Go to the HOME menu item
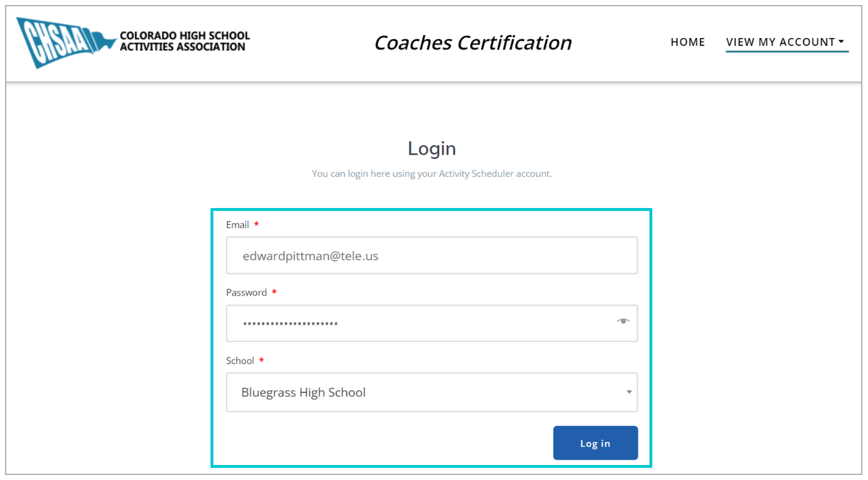 (x=687, y=42)
